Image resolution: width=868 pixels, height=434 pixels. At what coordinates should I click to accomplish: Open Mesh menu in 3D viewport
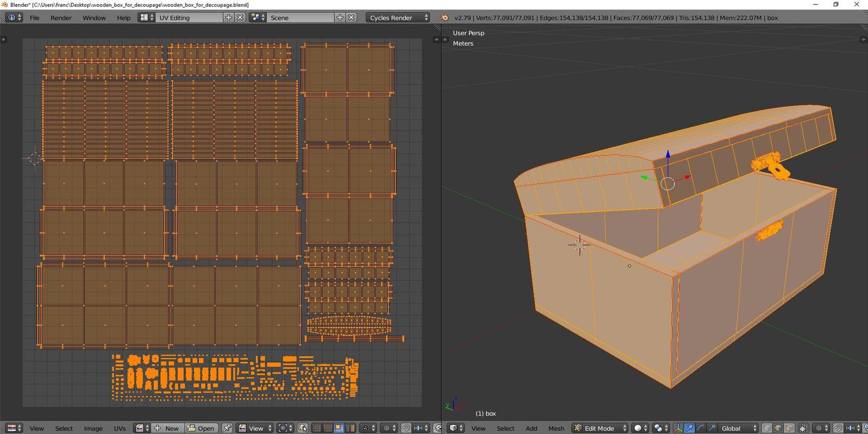(556, 428)
